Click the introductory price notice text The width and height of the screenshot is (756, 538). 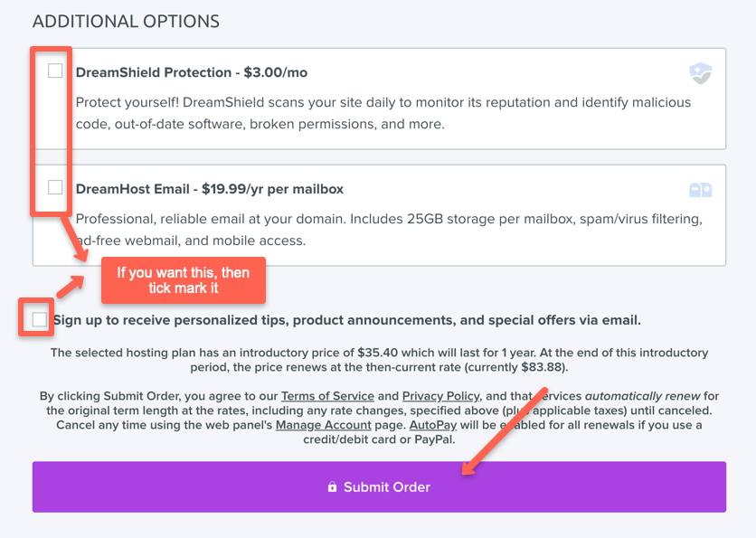tap(378, 360)
